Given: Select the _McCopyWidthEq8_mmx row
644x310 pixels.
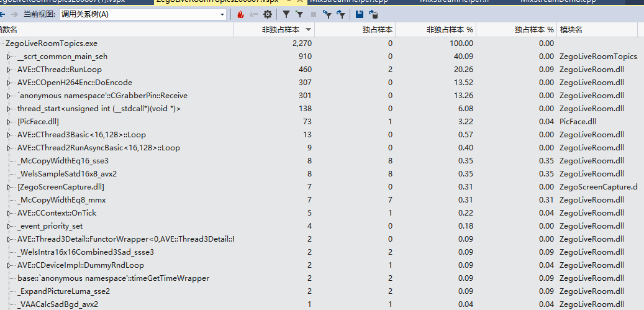Looking at the screenshot, I should point(322,200).
